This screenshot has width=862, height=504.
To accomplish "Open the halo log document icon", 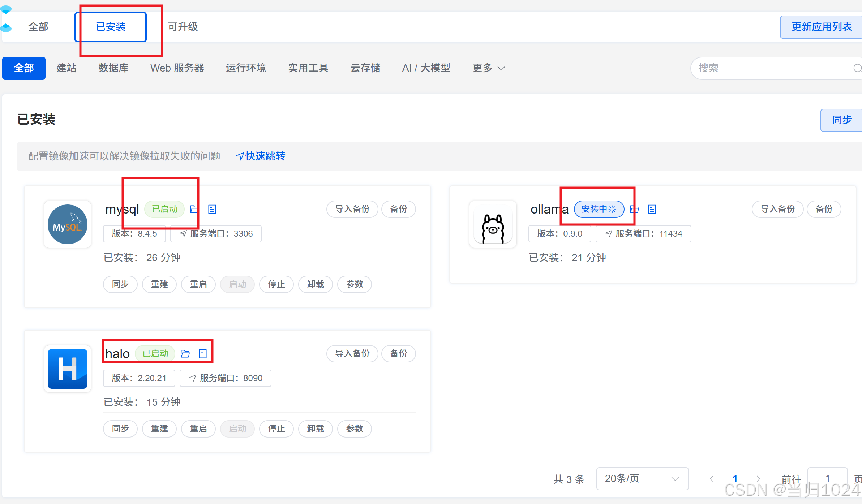I will pos(203,354).
